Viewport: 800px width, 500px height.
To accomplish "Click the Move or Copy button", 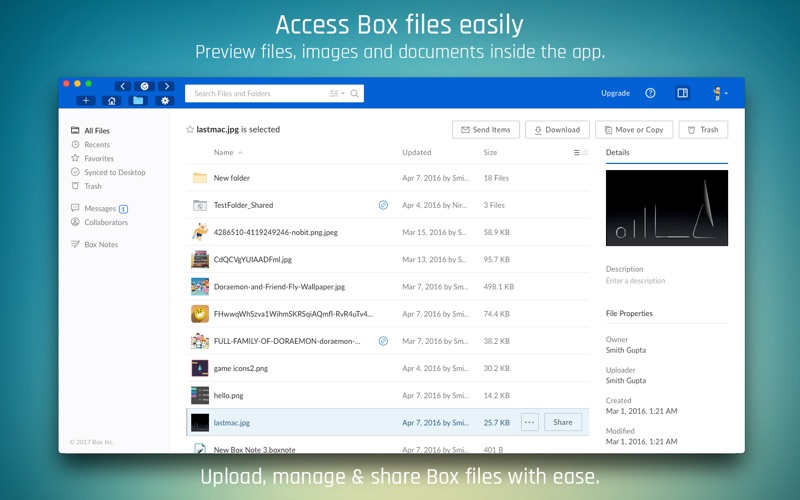I will 634,130.
